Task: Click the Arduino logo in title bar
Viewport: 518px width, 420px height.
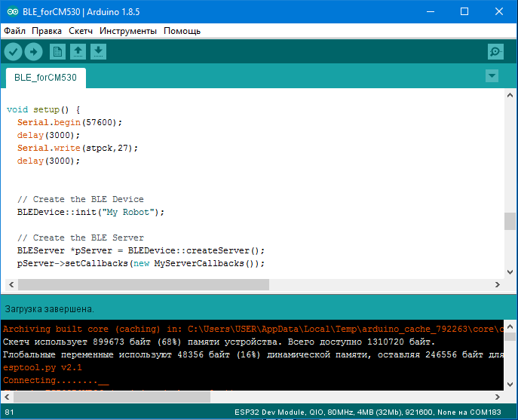Action: coord(10,12)
